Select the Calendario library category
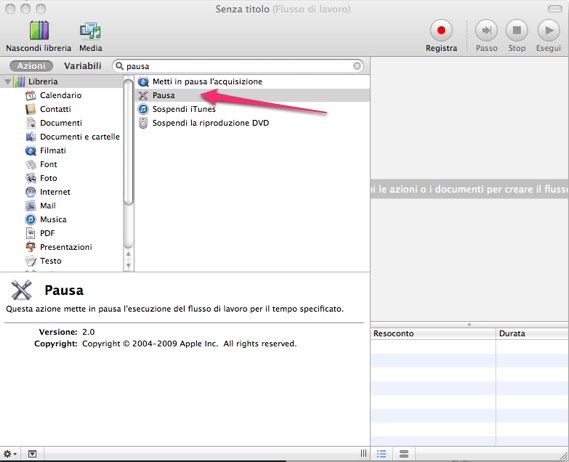The image size is (569, 462). (61, 95)
